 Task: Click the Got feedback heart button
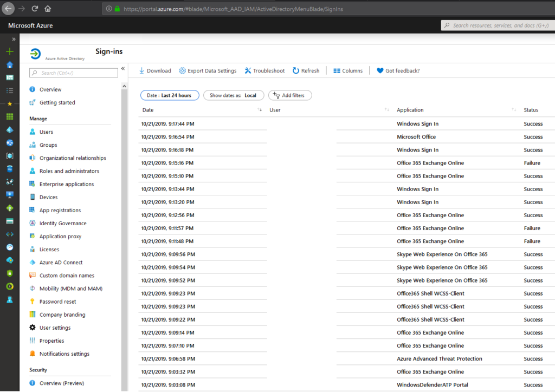(x=380, y=71)
